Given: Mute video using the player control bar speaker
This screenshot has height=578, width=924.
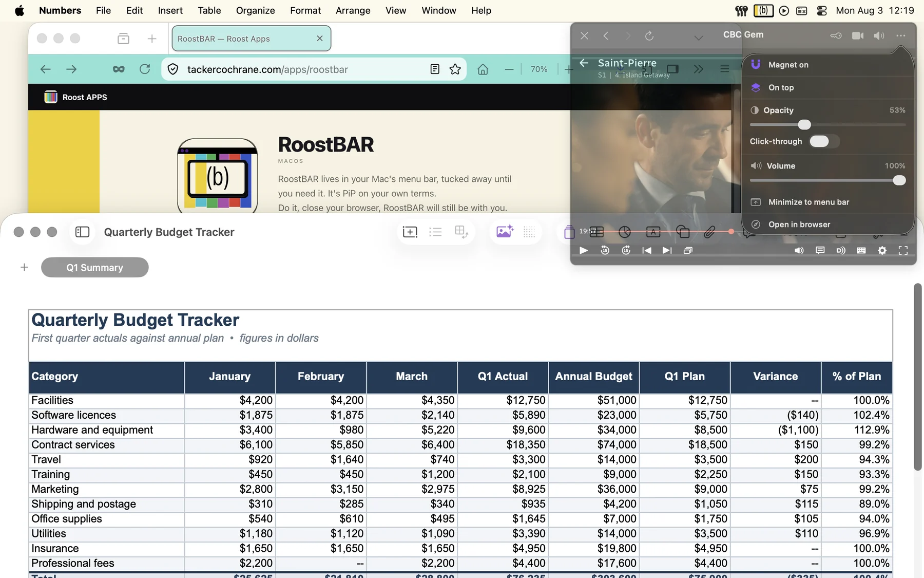Looking at the screenshot, I should pyautogui.click(x=799, y=250).
